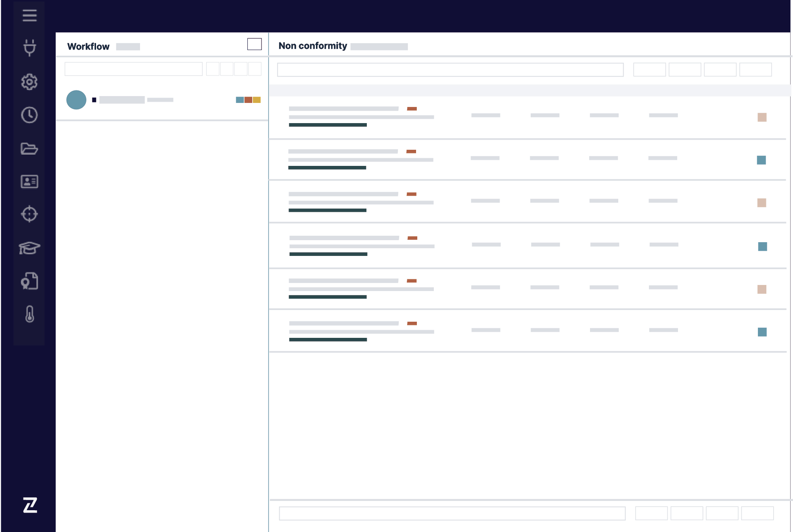Click the top Non conformity search field
Image resolution: width=793 pixels, height=532 pixels.
click(x=450, y=70)
